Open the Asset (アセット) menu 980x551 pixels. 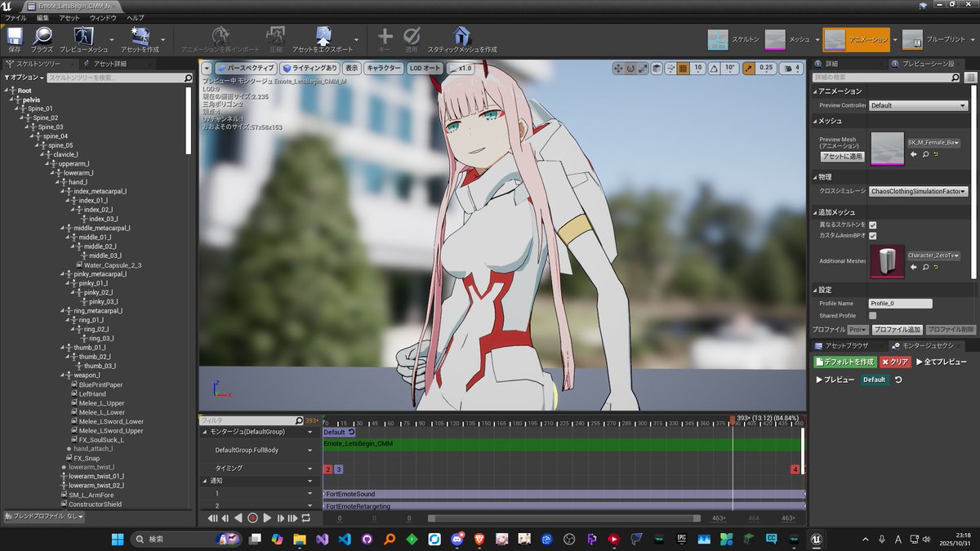[70, 17]
